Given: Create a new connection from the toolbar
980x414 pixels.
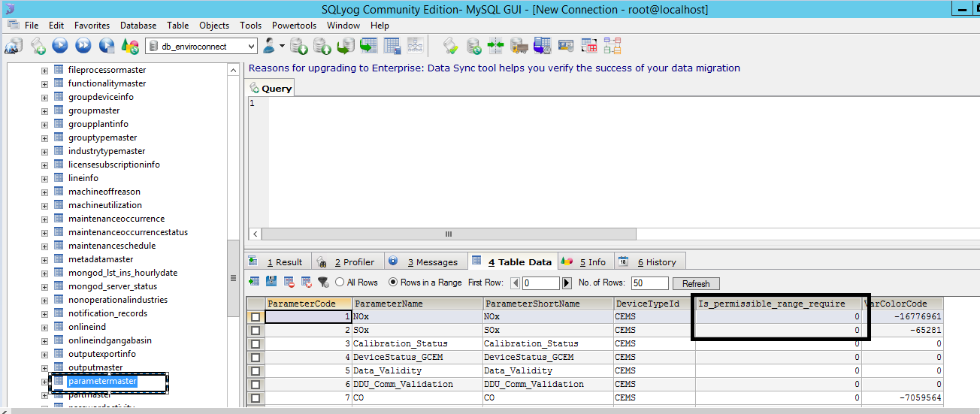Looking at the screenshot, I should point(13,46).
